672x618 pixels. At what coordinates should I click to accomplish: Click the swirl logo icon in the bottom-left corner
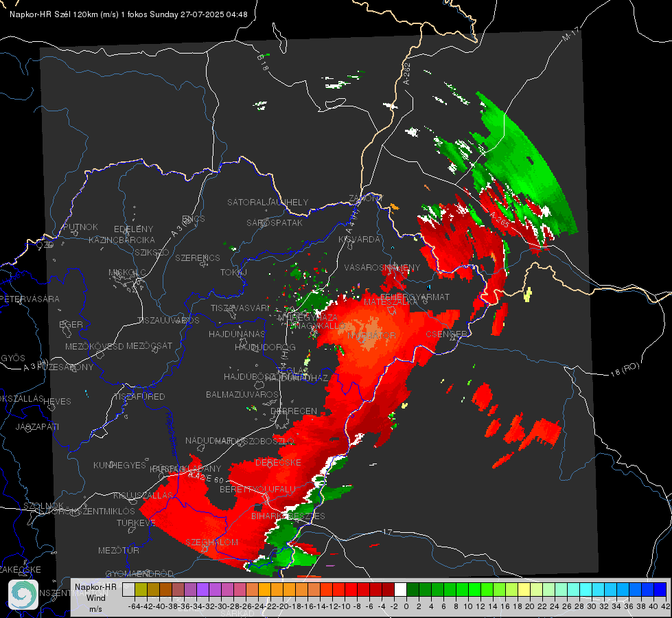click(x=23, y=595)
